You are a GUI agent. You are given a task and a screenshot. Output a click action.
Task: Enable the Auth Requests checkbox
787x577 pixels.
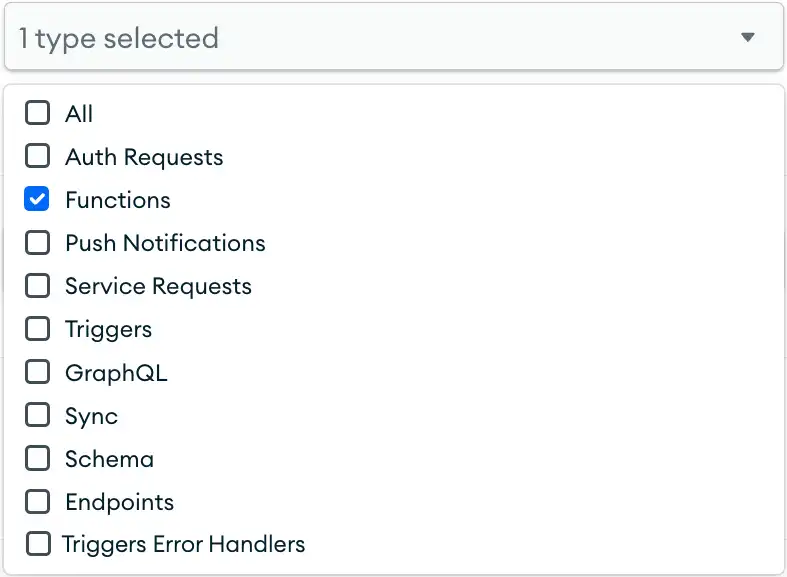(x=37, y=156)
